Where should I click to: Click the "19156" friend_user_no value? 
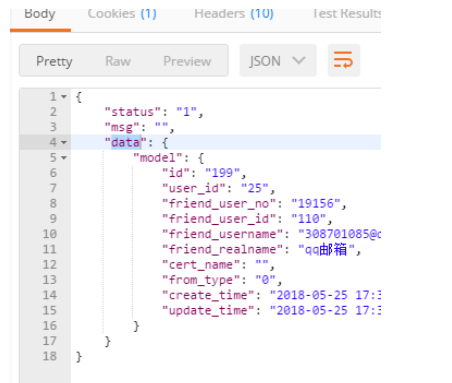click(316, 203)
